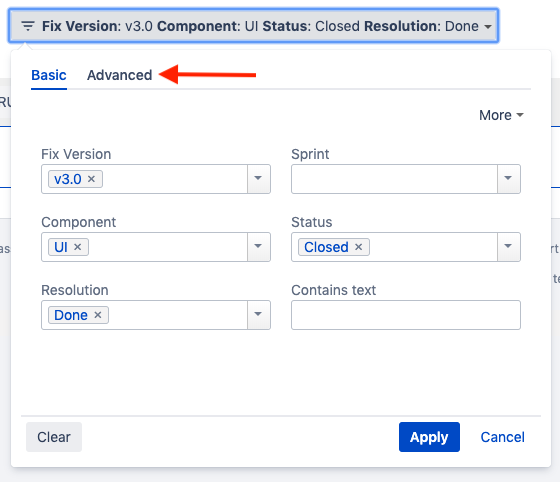The width and height of the screenshot is (560, 482).
Task: Click the filter lines icon in header bar
Action: [28, 26]
